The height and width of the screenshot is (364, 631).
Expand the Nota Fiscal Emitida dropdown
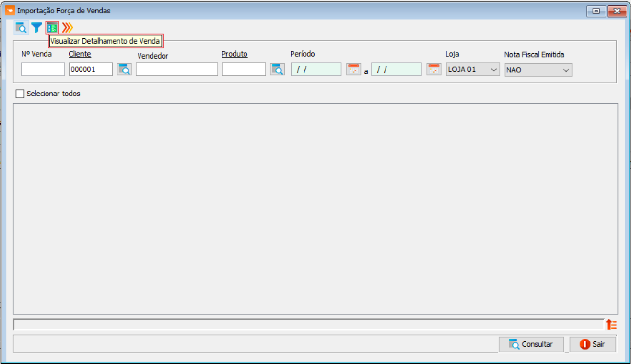click(x=538, y=70)
